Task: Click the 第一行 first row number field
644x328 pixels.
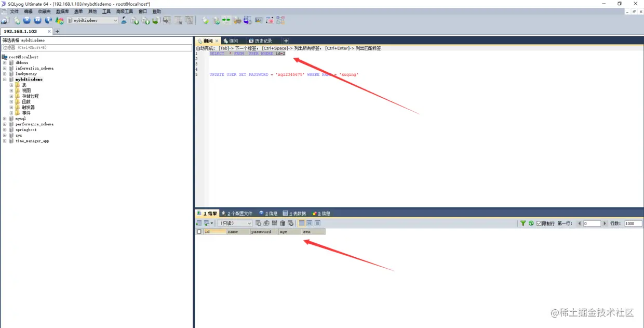Action: pos(592,224)
